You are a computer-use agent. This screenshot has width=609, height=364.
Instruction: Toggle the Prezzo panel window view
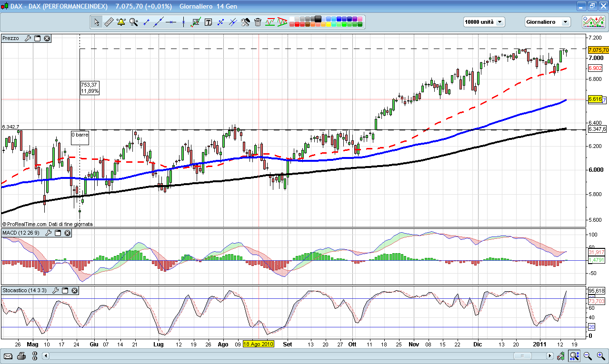click(x=38, y=38)
